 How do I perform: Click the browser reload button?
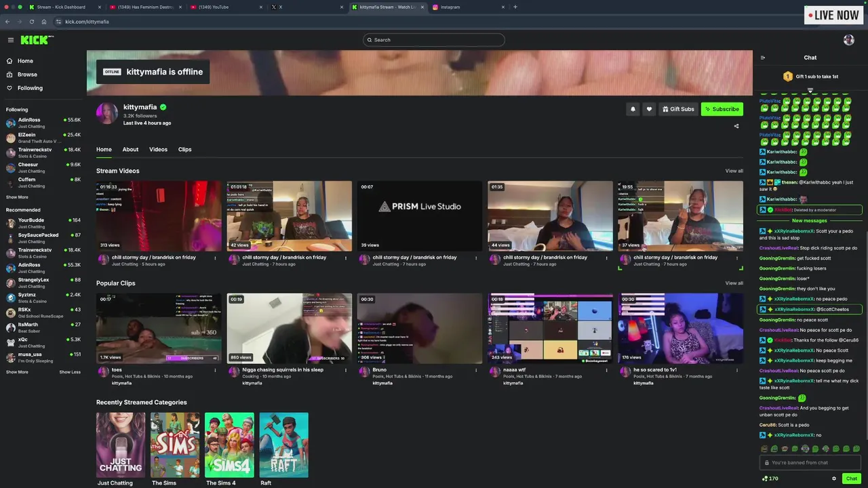point(32,22)
